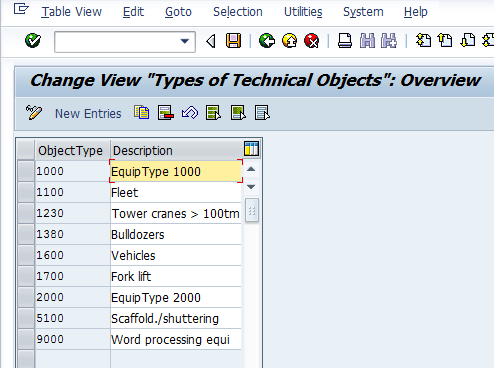The height and width of the screenshot is (368, 494).
Task: Open the table column settings icon
Action: pos(251,149)
